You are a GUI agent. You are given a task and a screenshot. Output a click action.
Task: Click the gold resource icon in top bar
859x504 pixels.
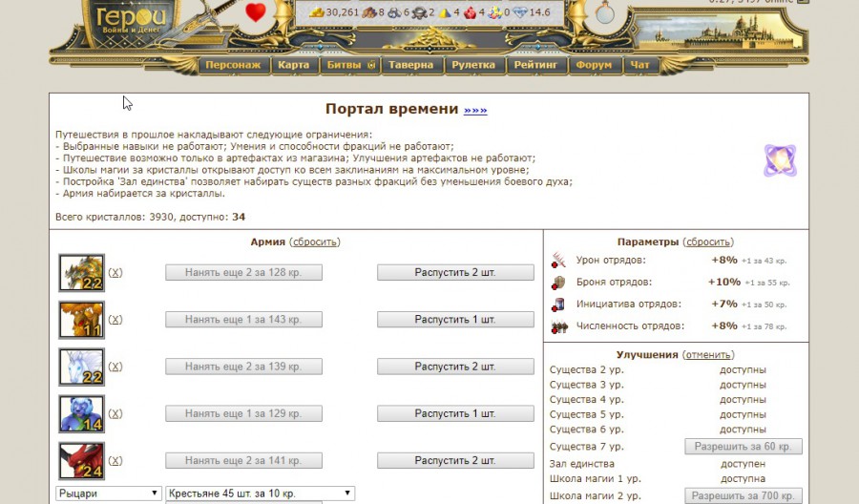[x=318, y=12]
